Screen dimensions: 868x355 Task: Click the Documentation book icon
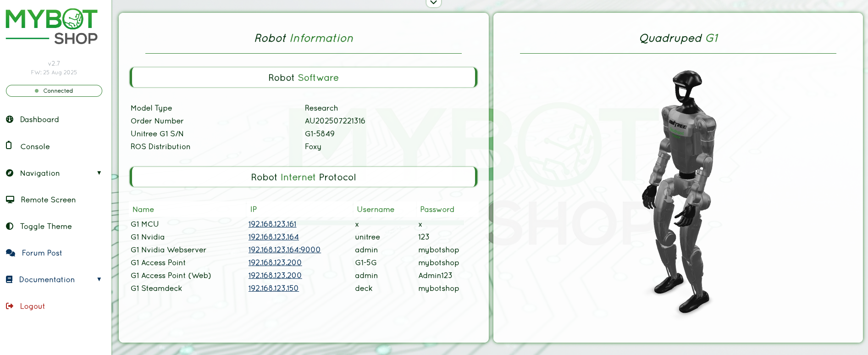[9, 279]
